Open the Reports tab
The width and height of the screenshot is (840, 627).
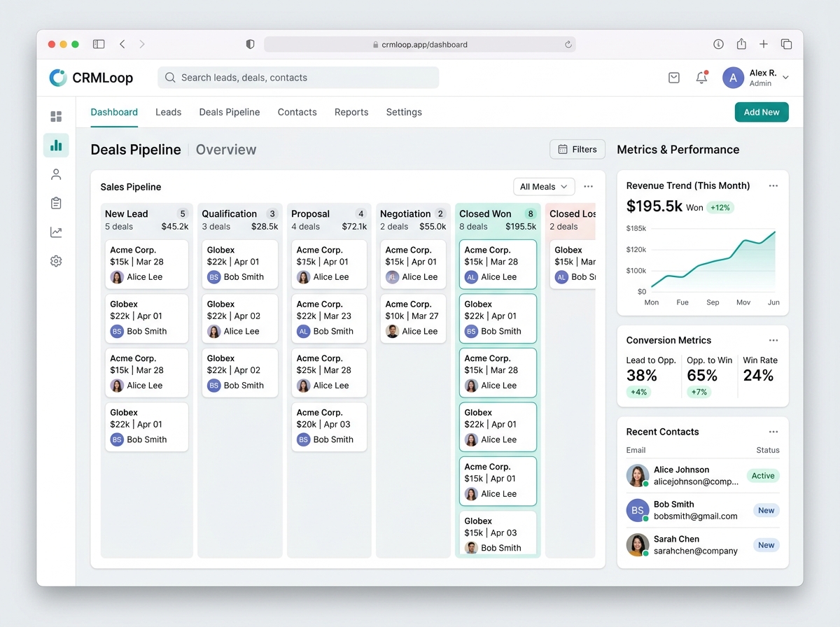(351, 112)
